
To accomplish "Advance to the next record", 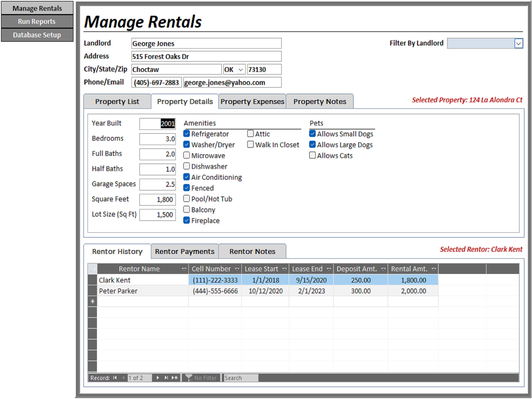I will 158,378.
